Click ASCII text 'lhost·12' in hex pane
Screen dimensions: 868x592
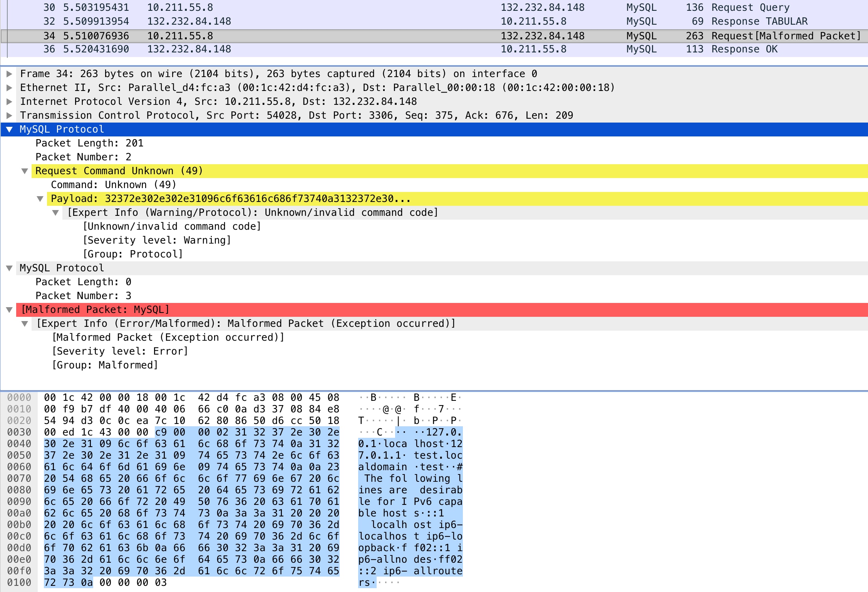point(438,444)
